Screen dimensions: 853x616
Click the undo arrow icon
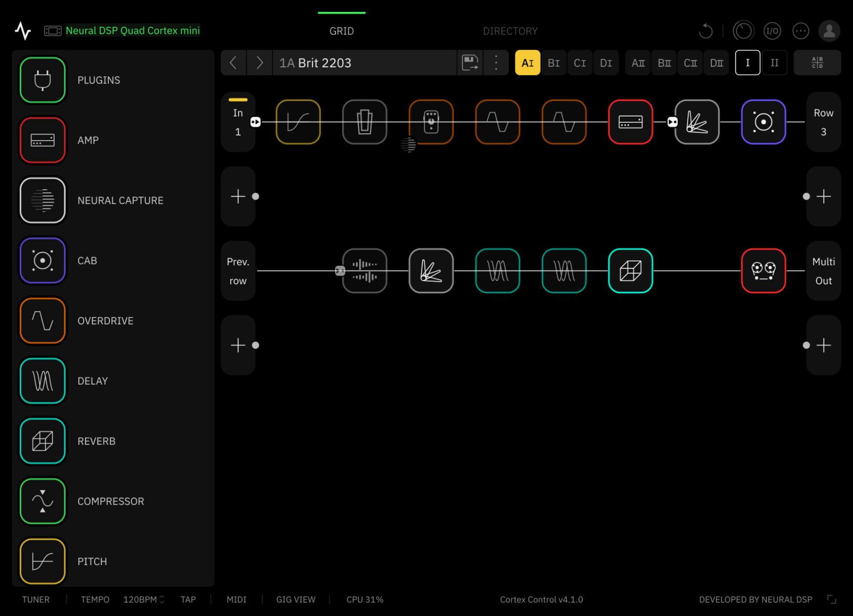point(705,31)
